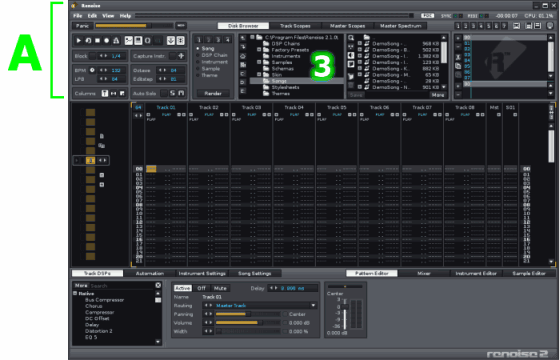560x360 pixels.
Task: Click the More button in DSP list
Action: point(81,285)
